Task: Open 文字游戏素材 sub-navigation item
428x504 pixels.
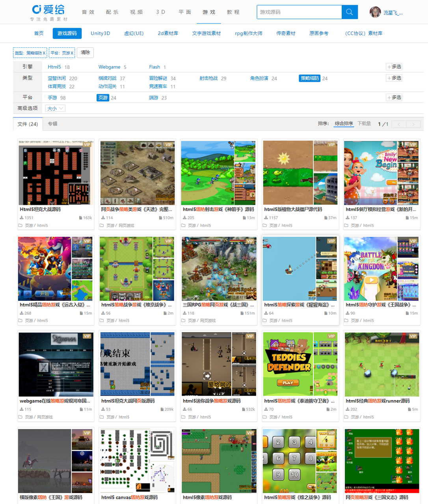Action: point(207,33)
